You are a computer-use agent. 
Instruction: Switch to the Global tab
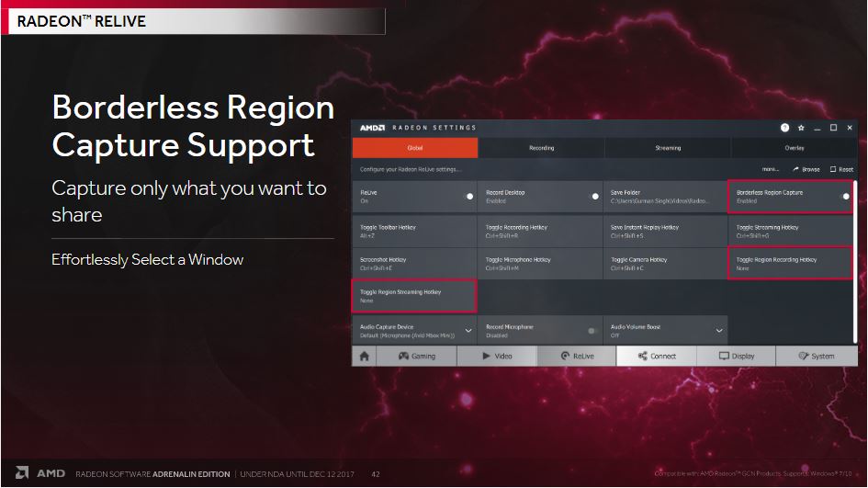[x=415, y=148]
